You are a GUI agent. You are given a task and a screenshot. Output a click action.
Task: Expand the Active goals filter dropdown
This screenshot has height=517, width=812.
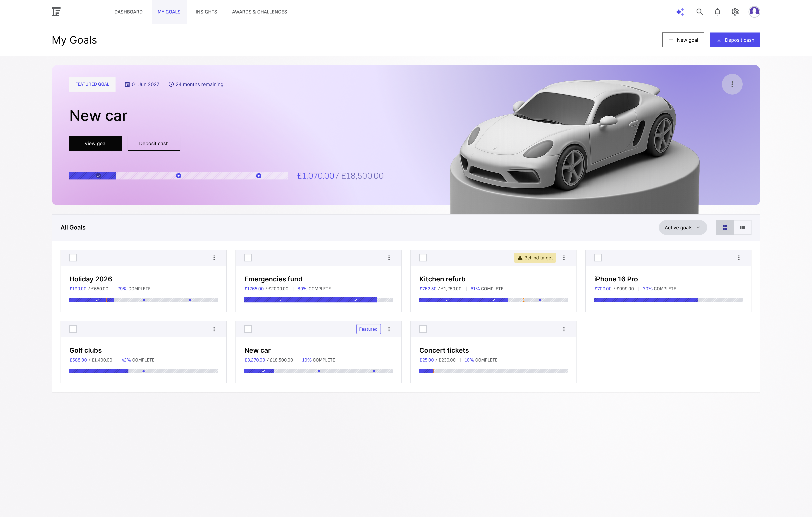(x=682, y=227)
